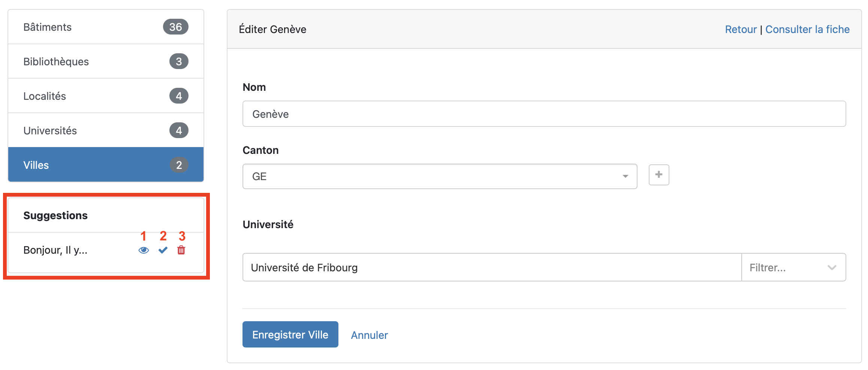This screenshot has width=868, height=370.
Task: Open the Consulter la fiche link
Action: click(x=807, y=29)
